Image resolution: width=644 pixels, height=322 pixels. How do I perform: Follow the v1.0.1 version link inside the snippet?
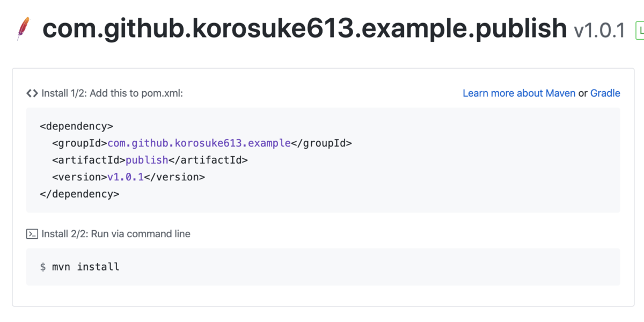coord(125,177)
